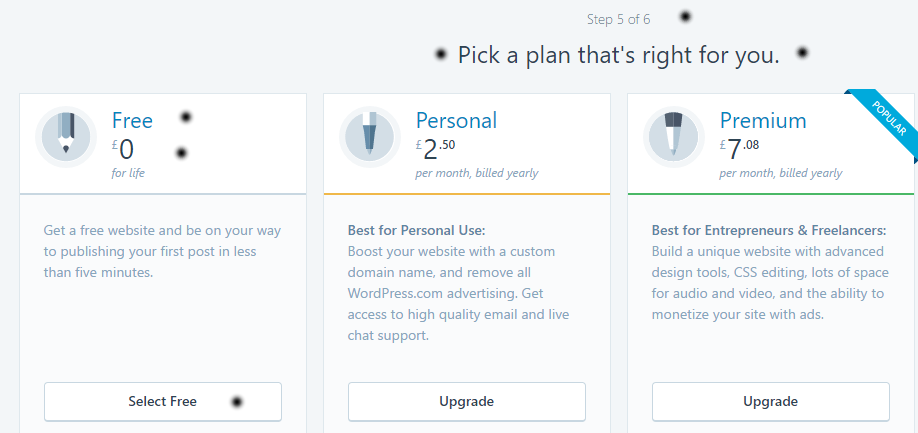Click the Premium plan marker icon
The width and height of the screenshot is (918, 433).
click(674, 136)
